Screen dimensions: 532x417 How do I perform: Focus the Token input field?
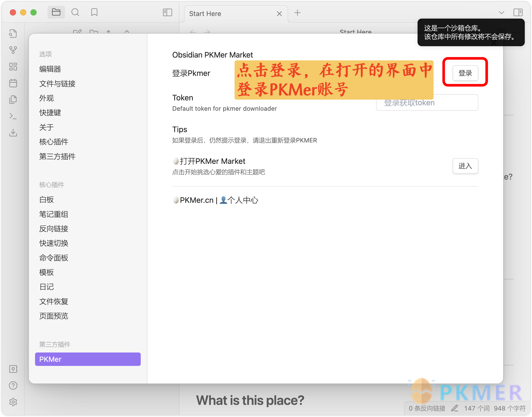coord(427,102)
